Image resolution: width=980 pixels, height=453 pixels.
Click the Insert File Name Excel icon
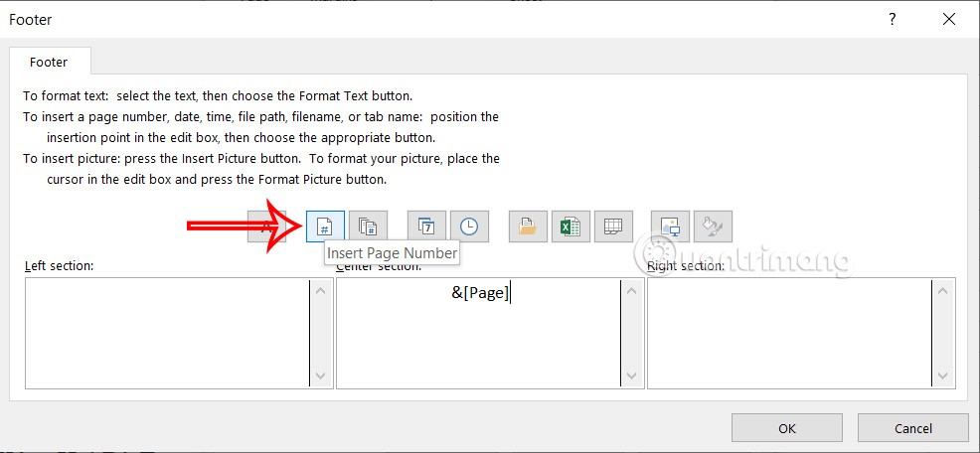click(x=571, y=226)
